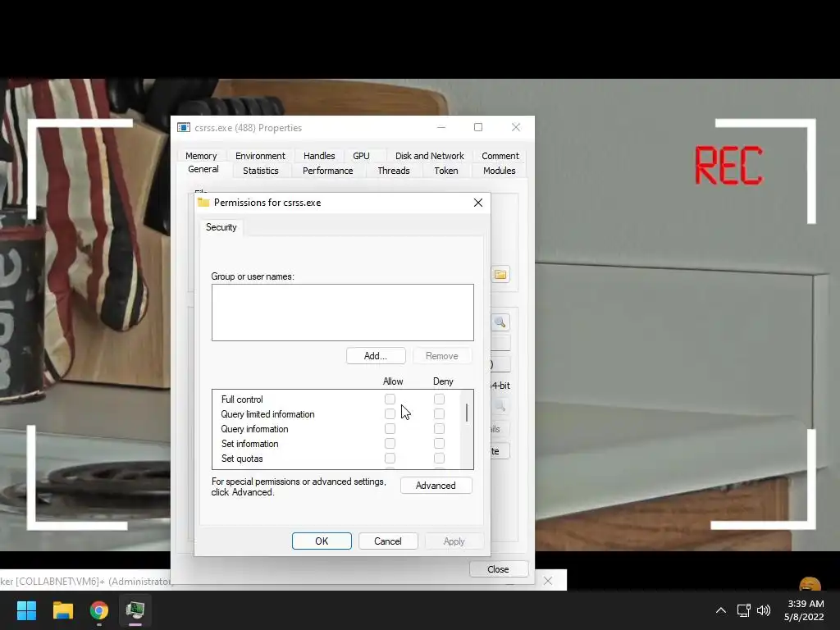Open Windows Start menu
The image size is (840, 630).
click(x=26, y=610)
